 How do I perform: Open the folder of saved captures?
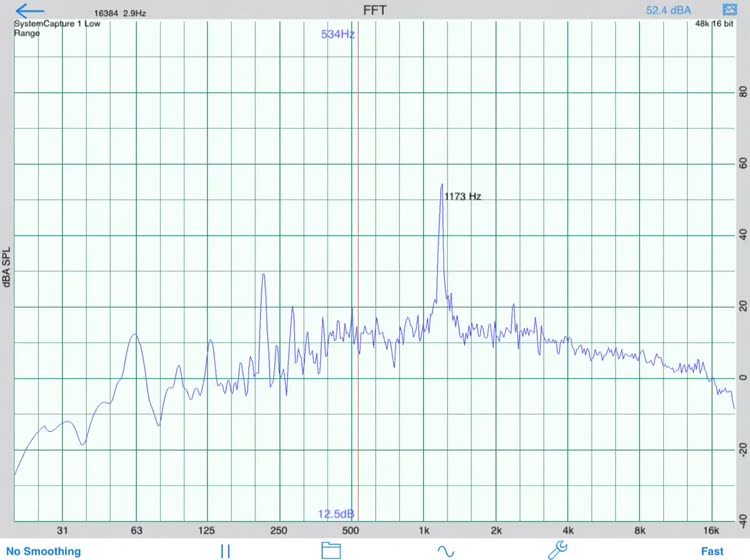click(x=331, y=550)
